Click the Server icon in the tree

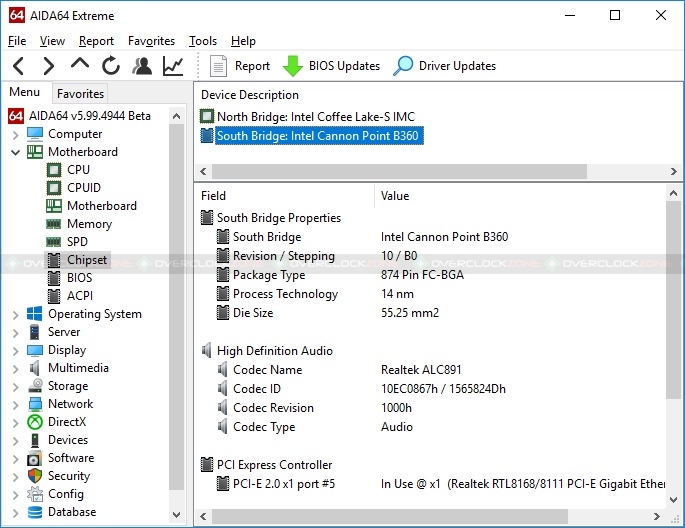[35, 332]
